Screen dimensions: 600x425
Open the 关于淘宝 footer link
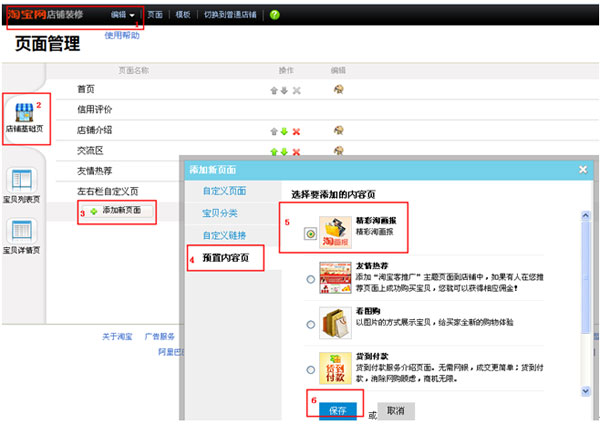point(117,337)
